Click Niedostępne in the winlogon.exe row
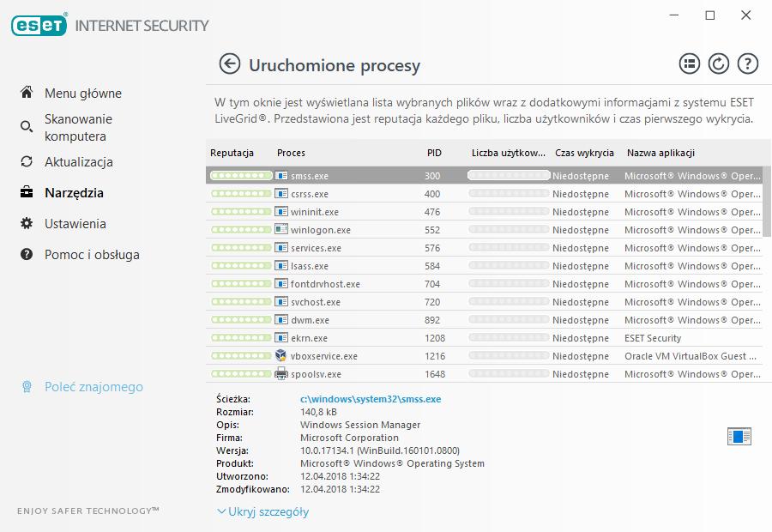 click(581, 230)
